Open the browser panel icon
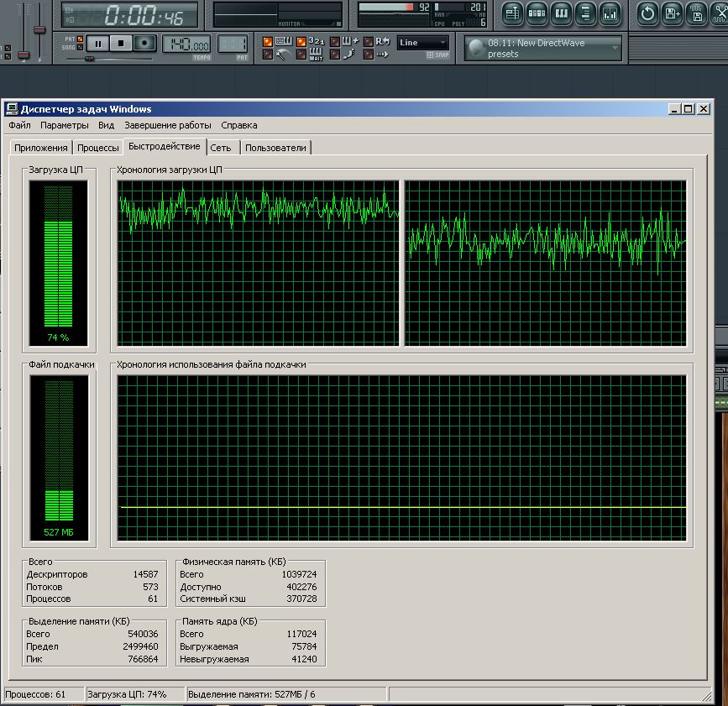Viewport: 728px width, 706px height. (586, 13)
